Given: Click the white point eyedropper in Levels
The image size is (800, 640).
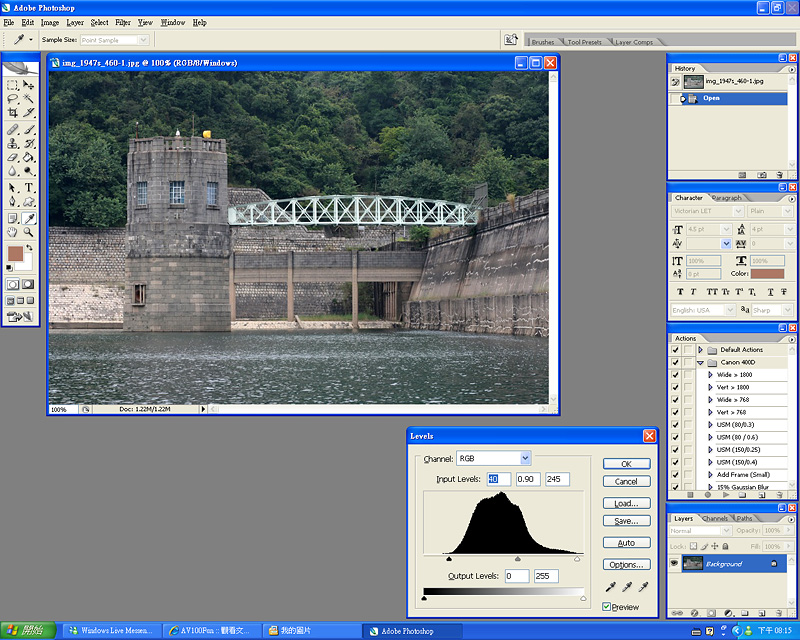Looking at the screenshot, I should tap(643, 587).
